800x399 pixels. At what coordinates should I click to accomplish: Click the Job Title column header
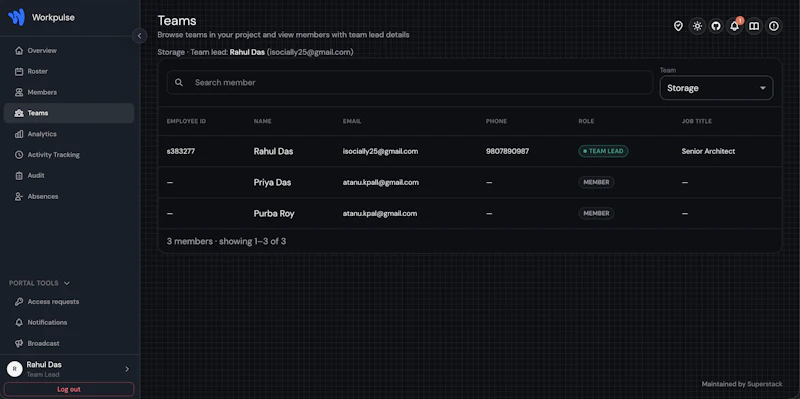pos(696,121)
